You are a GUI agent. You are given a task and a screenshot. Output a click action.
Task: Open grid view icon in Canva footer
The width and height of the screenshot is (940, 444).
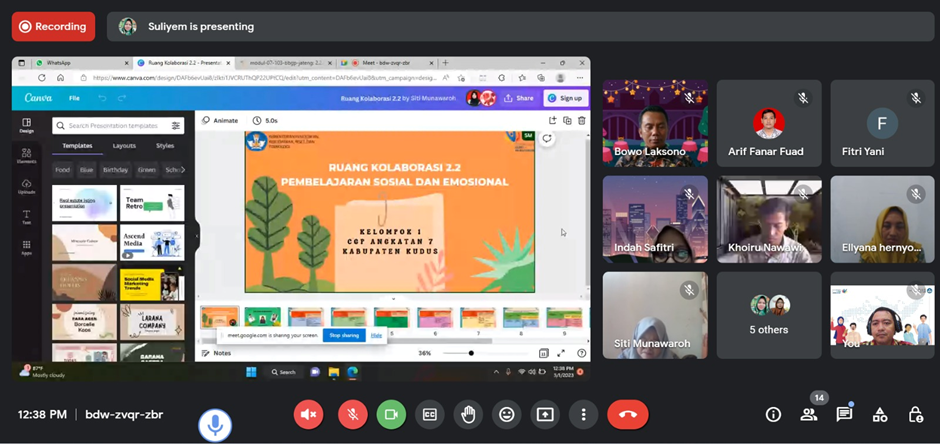pos(544,353)
